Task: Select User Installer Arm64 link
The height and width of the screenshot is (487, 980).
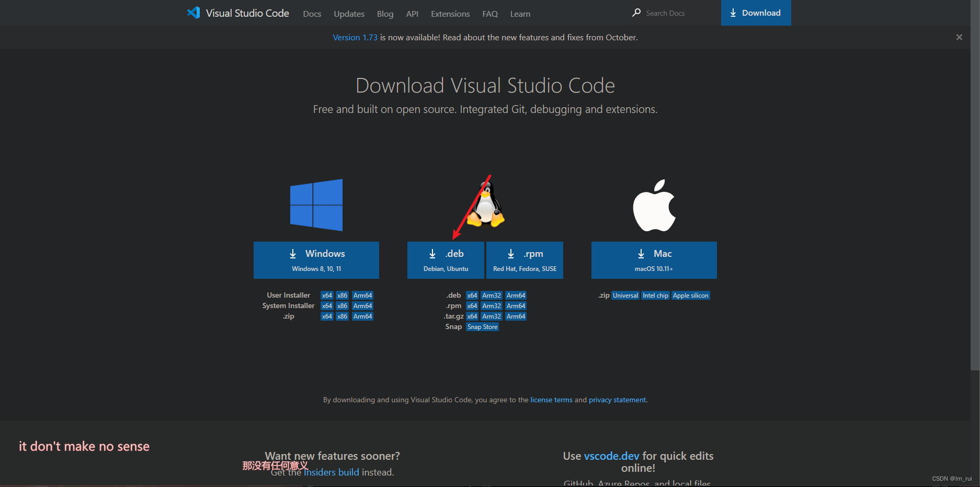Action: point(362,296)
